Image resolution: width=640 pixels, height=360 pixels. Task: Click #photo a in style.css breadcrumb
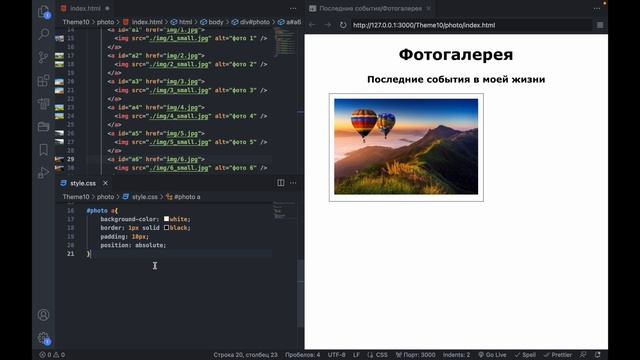click(x=187, y=197)
